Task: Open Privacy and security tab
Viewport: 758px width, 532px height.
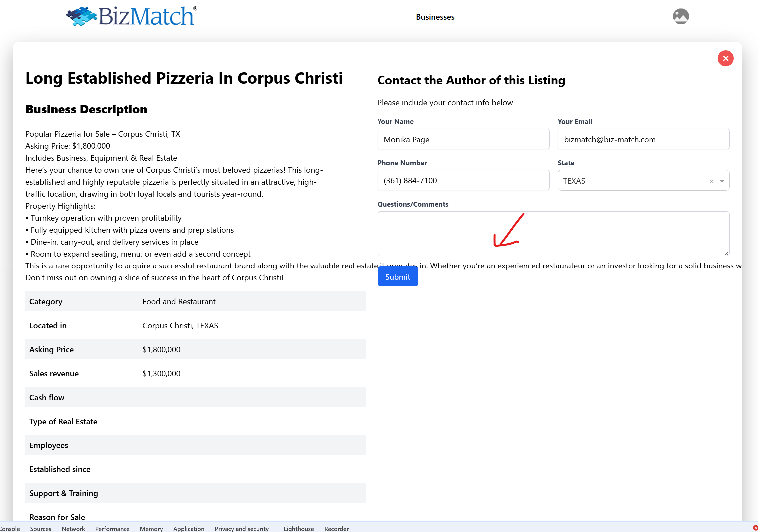Action: pos(241,528)
